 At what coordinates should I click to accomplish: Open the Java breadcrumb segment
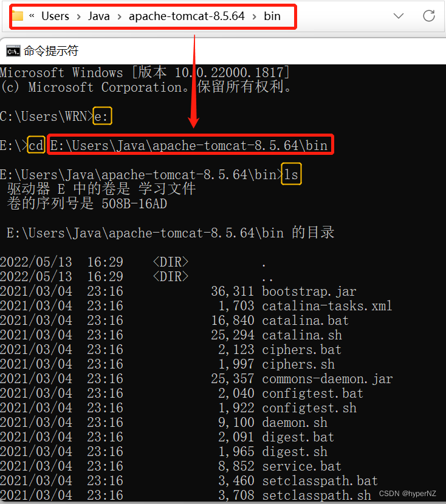(99, 16)
